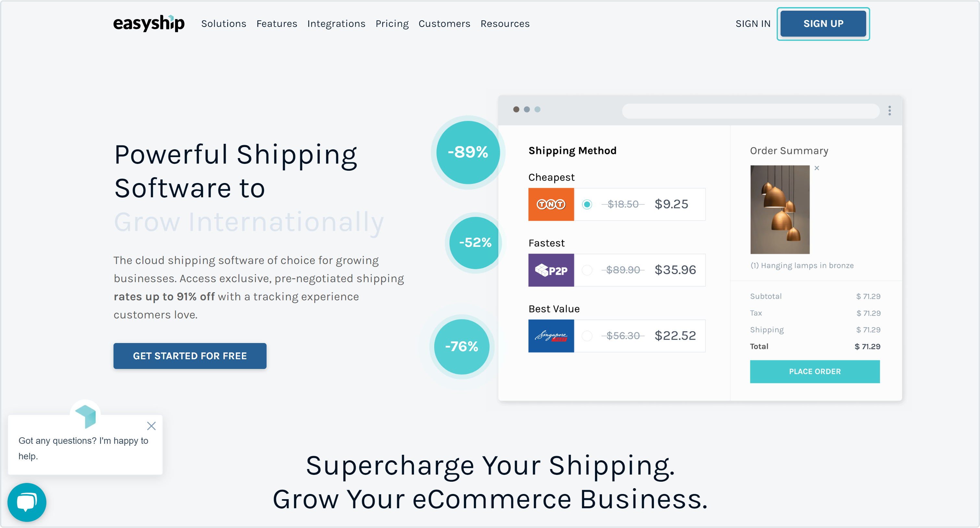This screenshot has width=980, height=528.
Task: Go to the Pricing page
Action: pos(392,24)
